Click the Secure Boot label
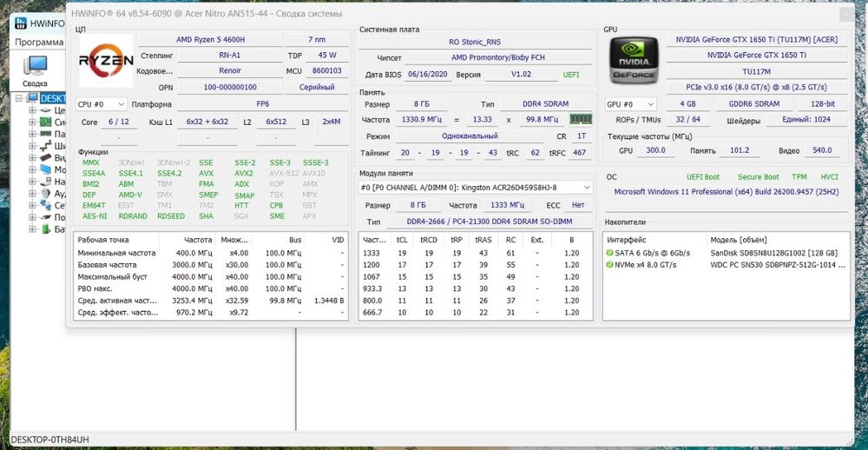 758,177
